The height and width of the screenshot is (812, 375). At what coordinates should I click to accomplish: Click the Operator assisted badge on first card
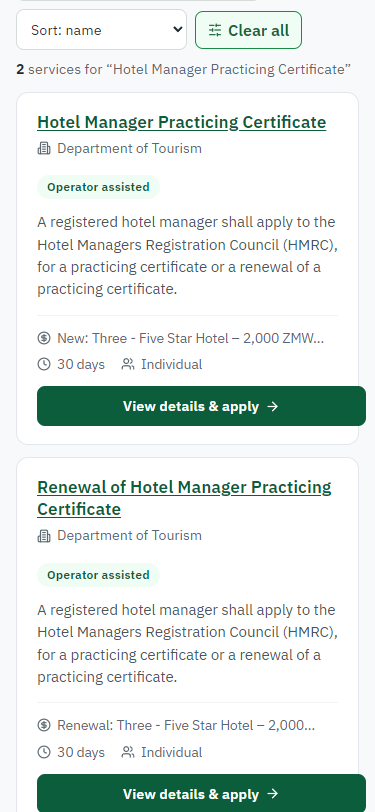[x=98, y=187]
